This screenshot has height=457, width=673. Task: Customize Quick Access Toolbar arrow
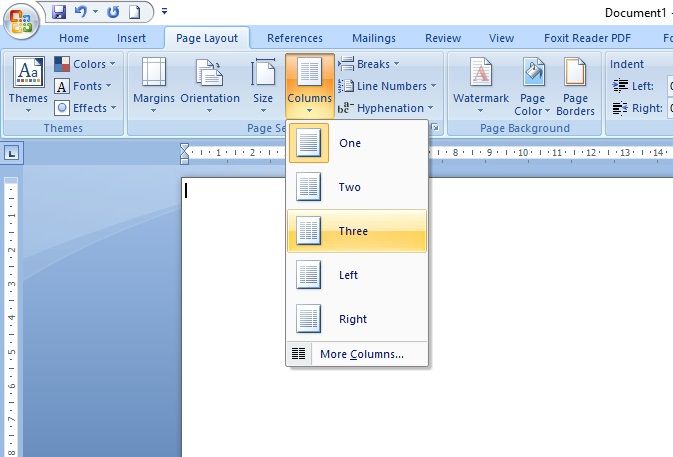(164, 11)
